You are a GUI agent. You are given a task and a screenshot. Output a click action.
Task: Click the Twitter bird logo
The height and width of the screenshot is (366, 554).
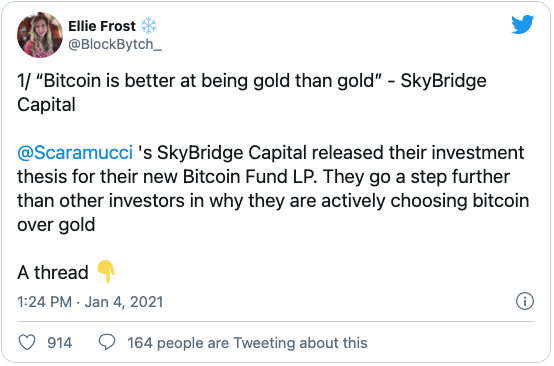point(522,24)
